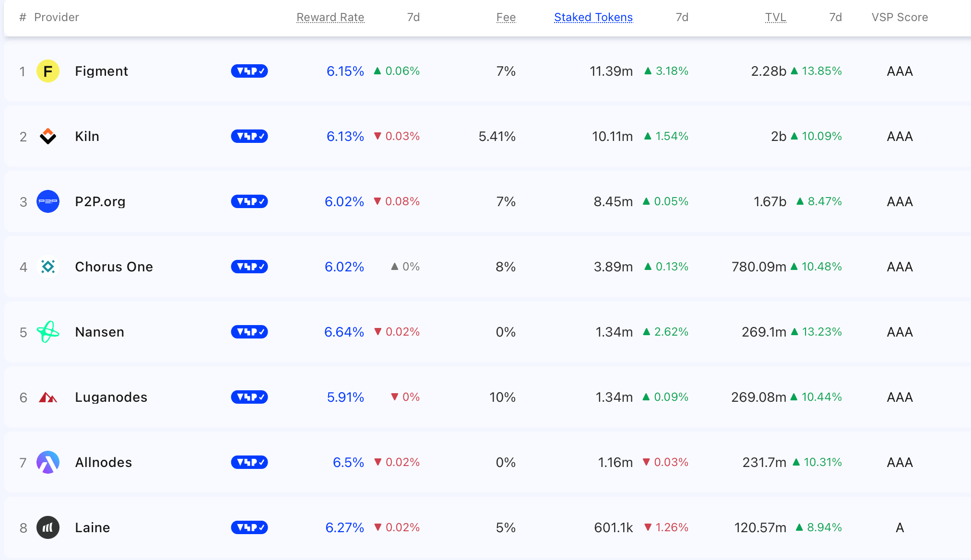Click the VSP verification badge for Nansen
Image resolution: width=971 pixels, height=560 pixels.
(249, 332)
